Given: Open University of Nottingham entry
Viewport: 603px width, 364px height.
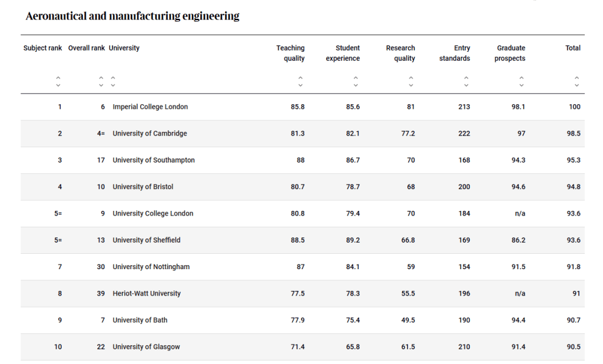Looking at the screenshot, I should click(151, 267).
